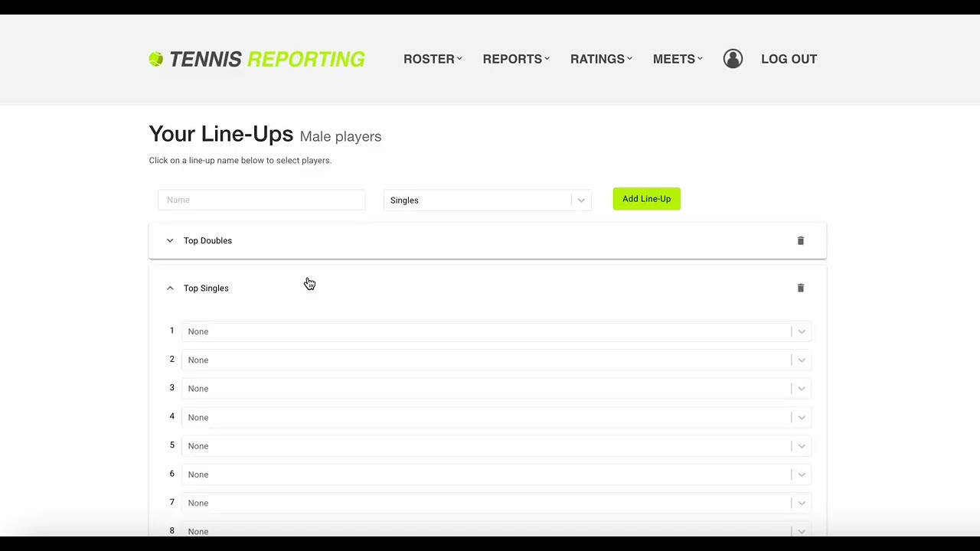Screen dimensions: 980x551
Task: Go to Tennis Reporting home logo text
Action: coord(266,59)
